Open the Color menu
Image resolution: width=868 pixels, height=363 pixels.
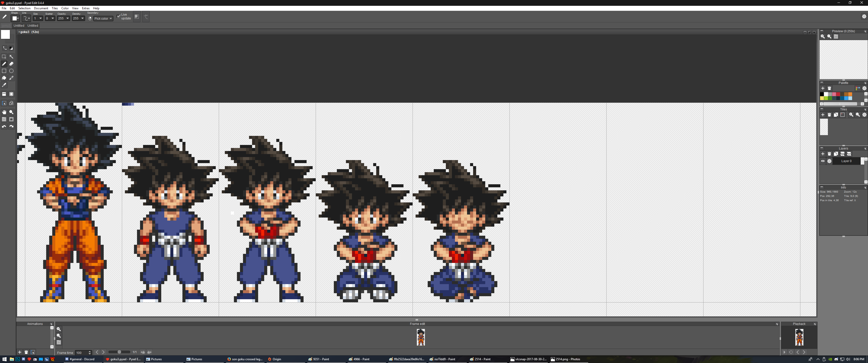point(65,8)
